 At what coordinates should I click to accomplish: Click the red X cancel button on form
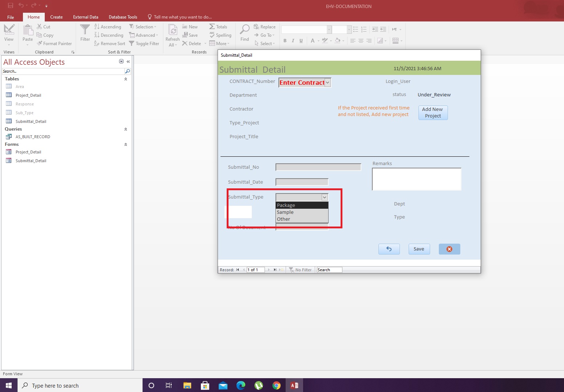449,249
